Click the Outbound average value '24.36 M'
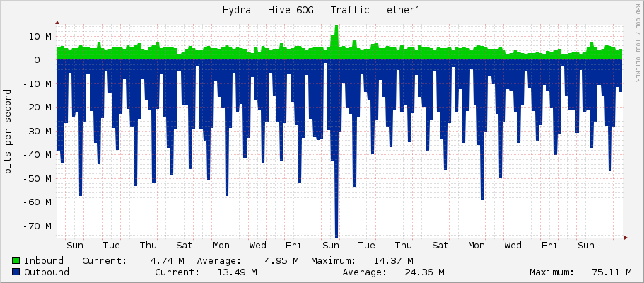The width and height of the screenshot is (644, 283). (424, 272)
